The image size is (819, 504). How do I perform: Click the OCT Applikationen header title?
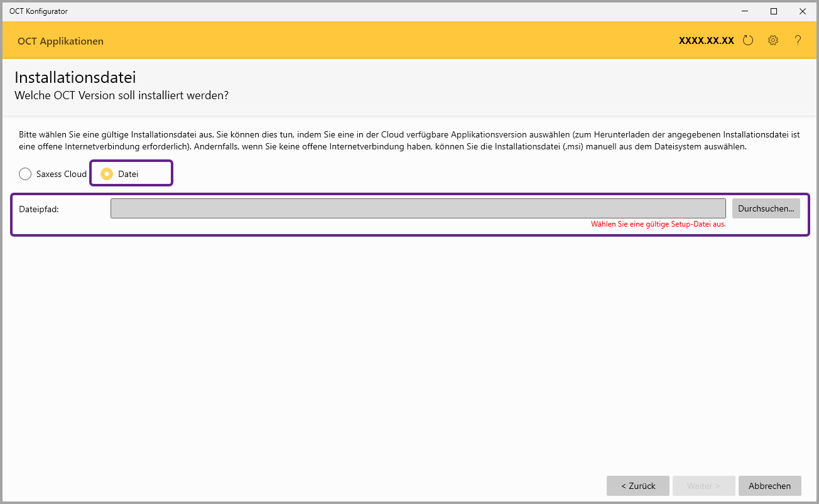tap(60, 41)
